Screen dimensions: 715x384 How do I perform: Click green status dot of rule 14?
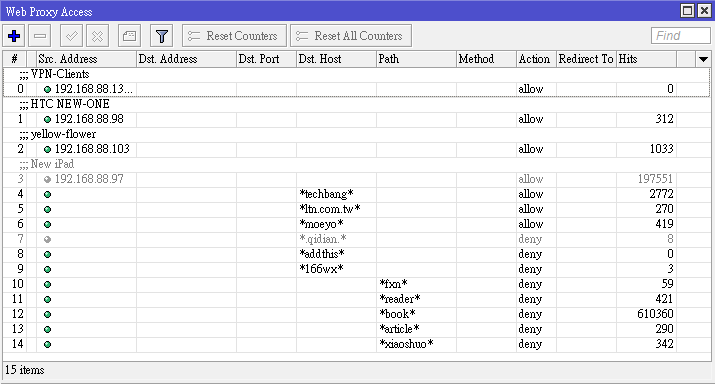47,345
